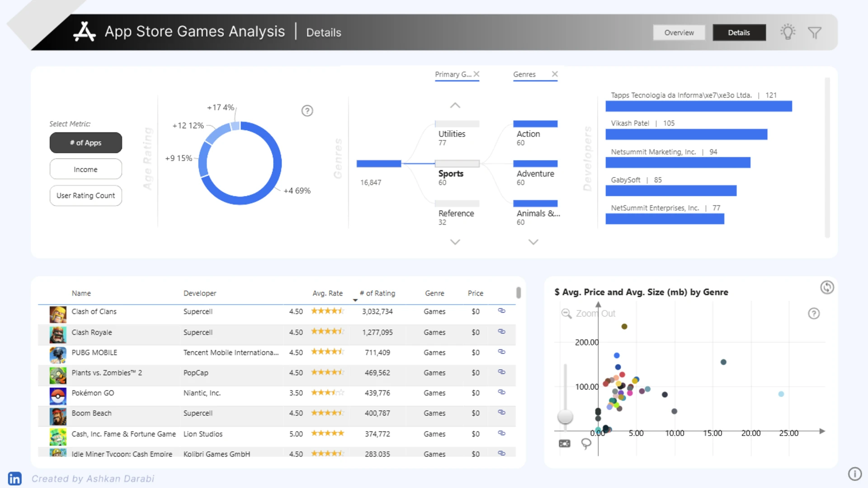Viewport: 868px width, 488px height.
Task: Open the filter funnel icon
Action: pos(815,33)
